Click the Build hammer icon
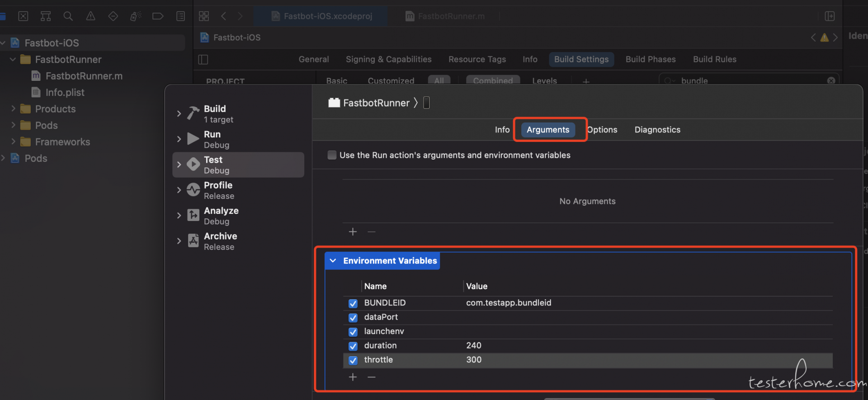The width and height of the screenshot is (868, 400). (x=193, y=113)
